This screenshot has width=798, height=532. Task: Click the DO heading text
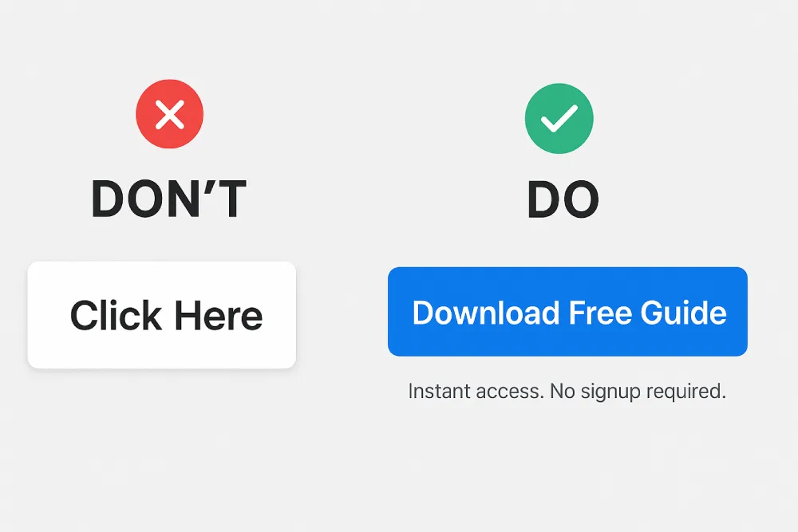[563, 199]
